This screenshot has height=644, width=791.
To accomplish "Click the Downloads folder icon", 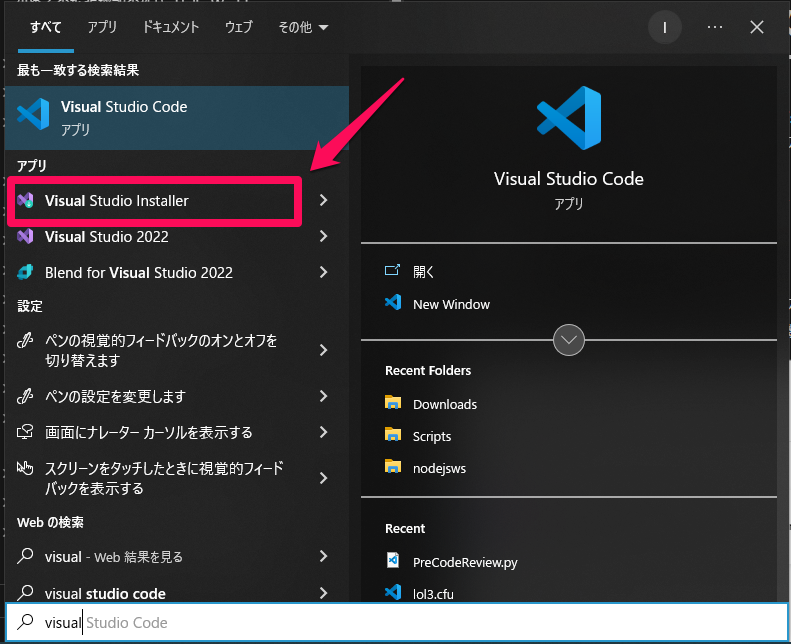I will point(393,403).
